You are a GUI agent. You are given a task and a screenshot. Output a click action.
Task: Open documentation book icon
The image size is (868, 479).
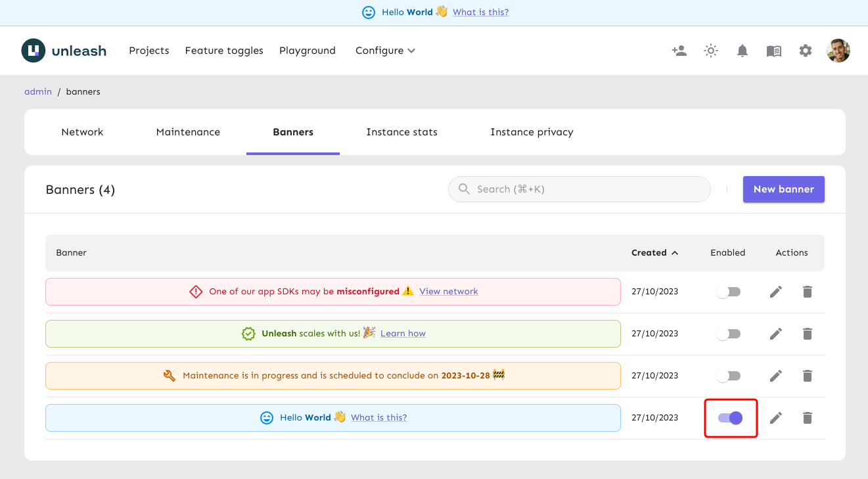(x=774, y=51)
